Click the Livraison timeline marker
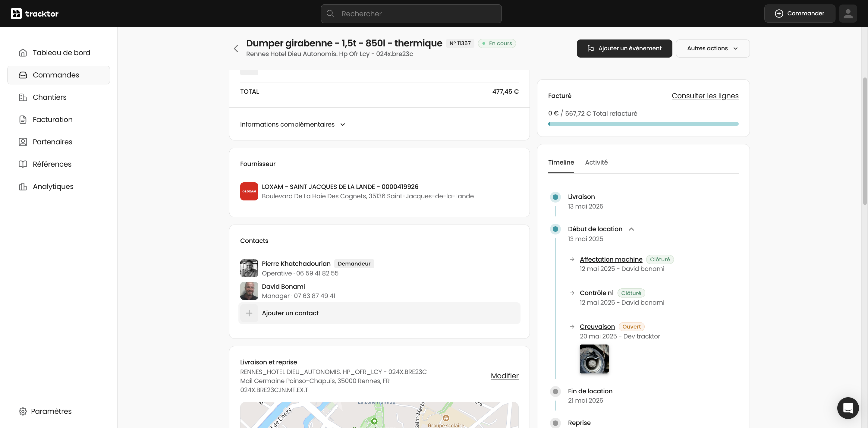Screen dimensions: 868x428 coord(555,197)
